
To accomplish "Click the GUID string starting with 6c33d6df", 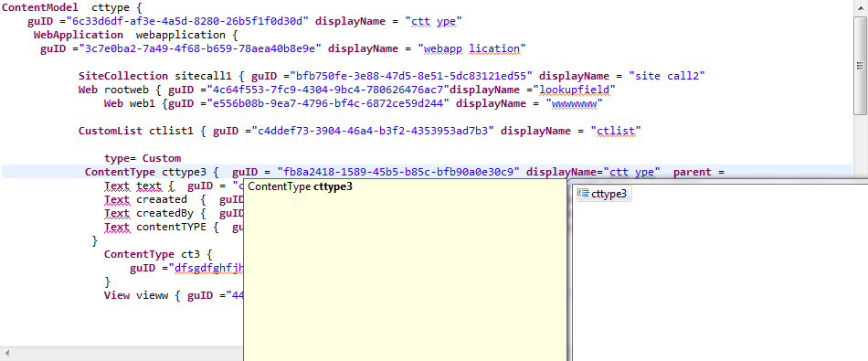I will (186, 22).
